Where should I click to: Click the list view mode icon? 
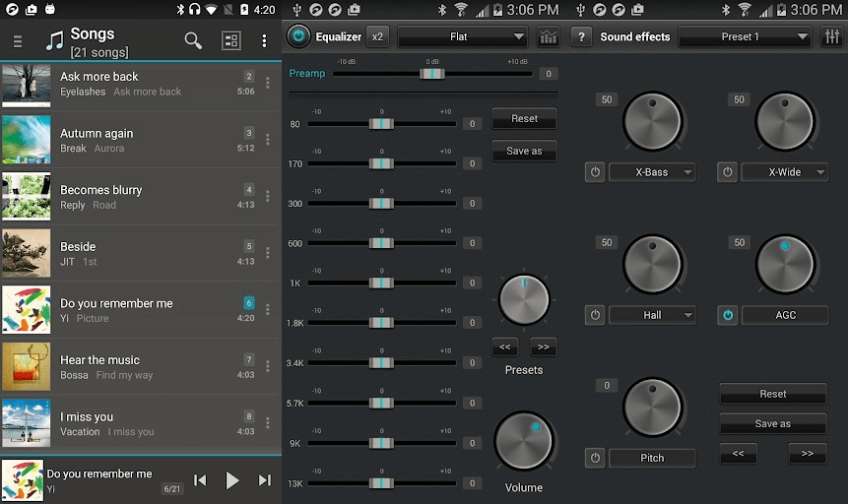(x=230, y=40)
